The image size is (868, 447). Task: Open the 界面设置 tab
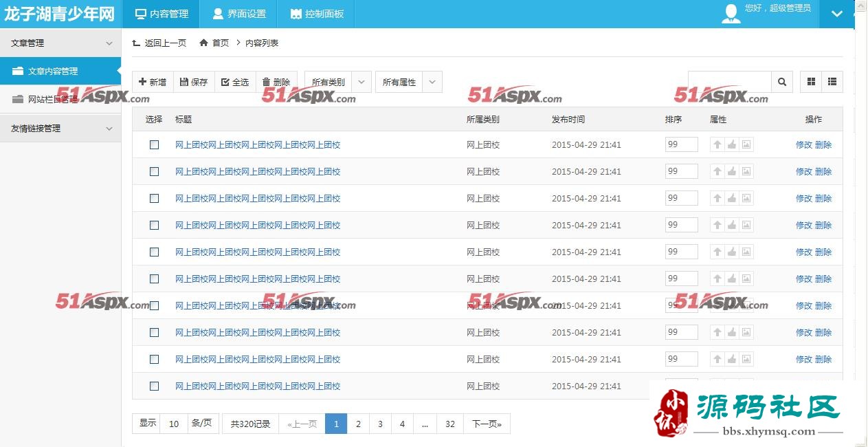[x=238, y=14]
